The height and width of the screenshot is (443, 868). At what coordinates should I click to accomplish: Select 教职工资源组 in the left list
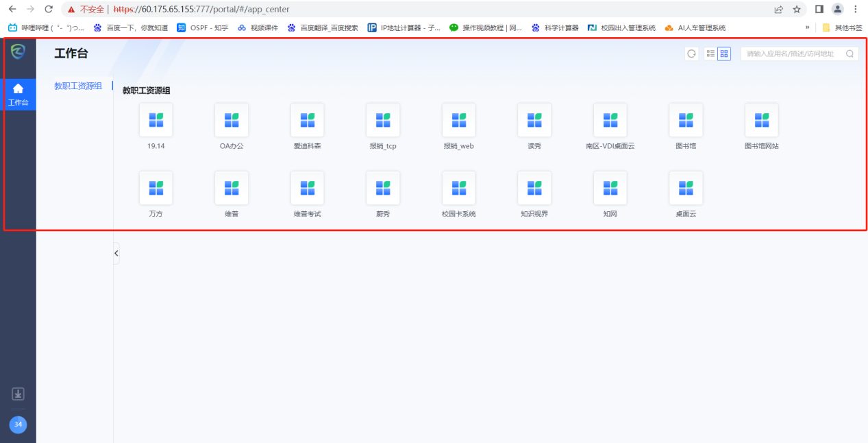pyautogui.click(x=78, y=86)
